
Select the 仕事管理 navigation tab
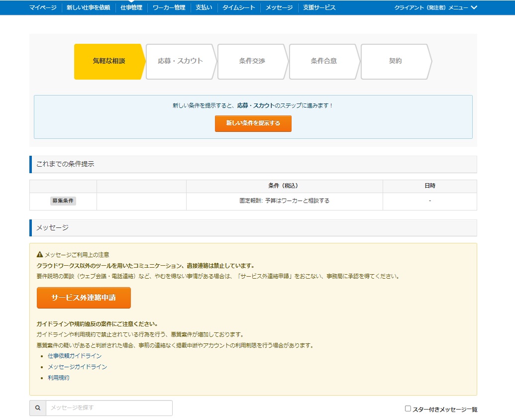(x=131, y=7)
